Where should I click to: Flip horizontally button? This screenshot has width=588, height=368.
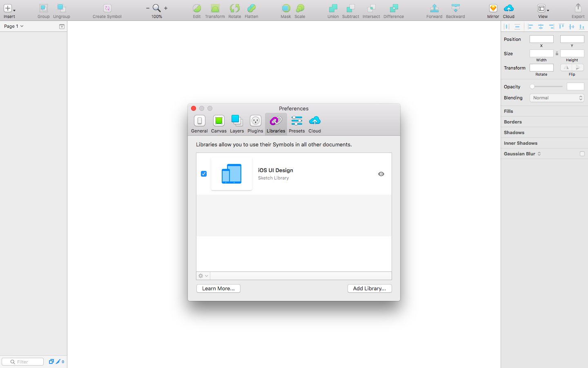(x=566, y=68)
